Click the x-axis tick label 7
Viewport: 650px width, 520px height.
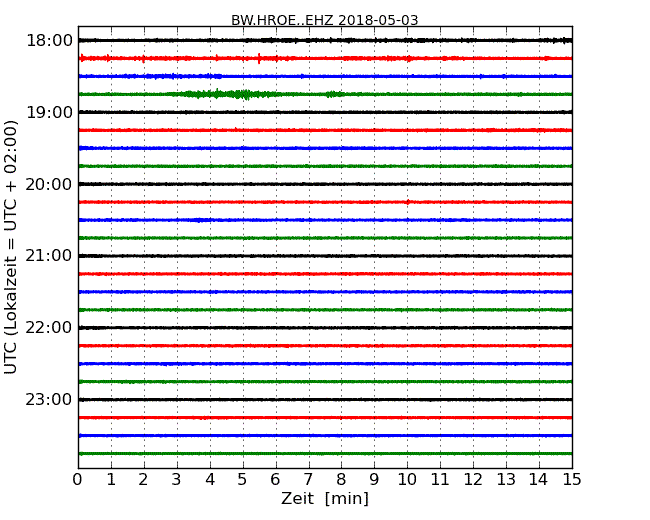(308, 480)
